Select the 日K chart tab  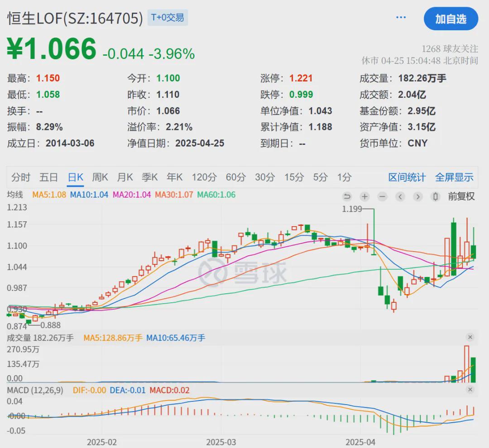[76, 177]
